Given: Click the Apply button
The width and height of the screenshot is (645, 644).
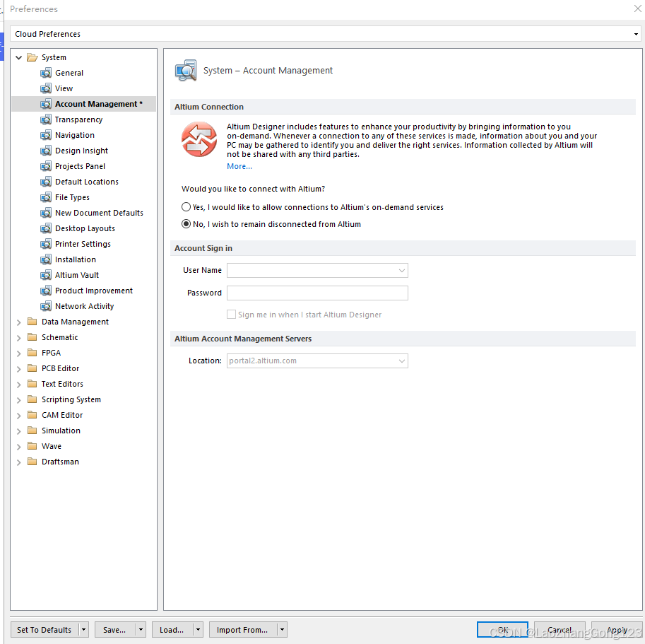Looking at the screenshot, I should (617, 630).
